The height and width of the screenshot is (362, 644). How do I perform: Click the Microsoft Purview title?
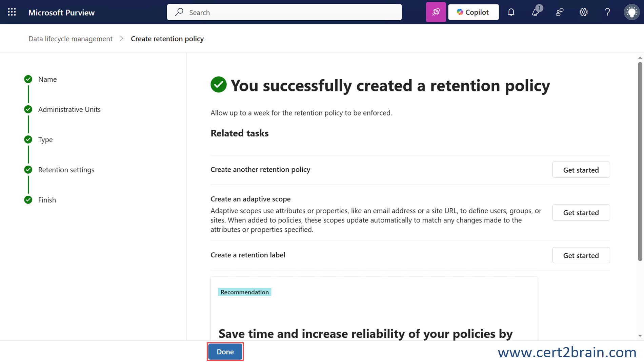(x=61, y=13)
